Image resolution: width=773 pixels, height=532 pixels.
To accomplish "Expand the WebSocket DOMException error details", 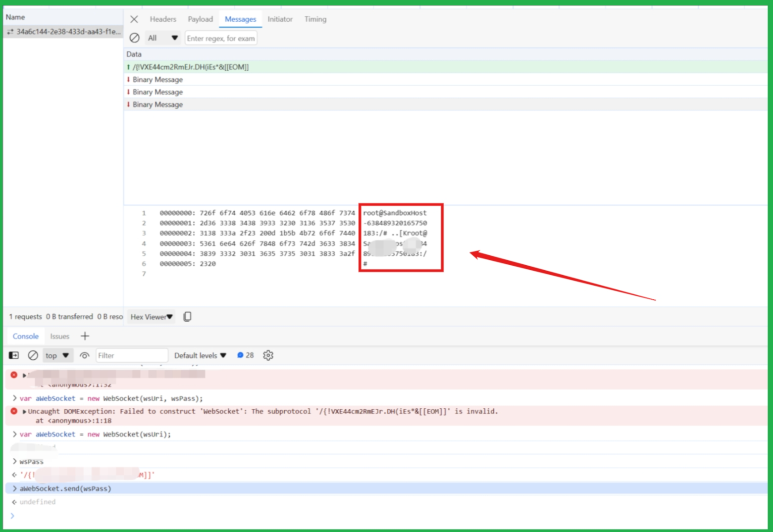I will [x=24, y=411].
